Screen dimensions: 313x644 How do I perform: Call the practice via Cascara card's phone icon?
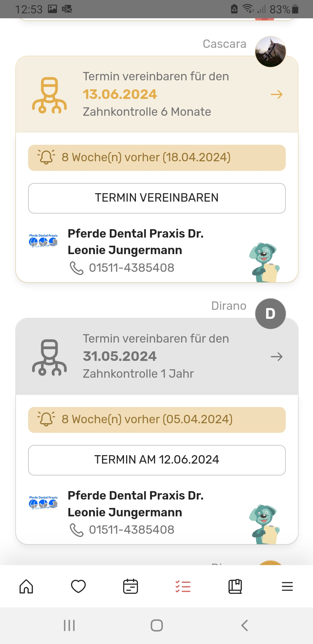pyautogui.click(x=77, y=268)
